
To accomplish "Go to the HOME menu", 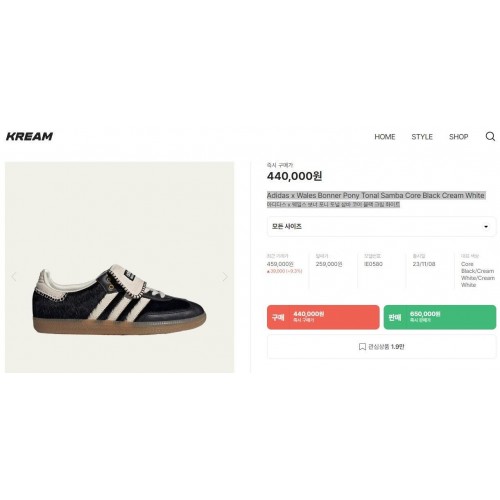I will click(385, 137).
